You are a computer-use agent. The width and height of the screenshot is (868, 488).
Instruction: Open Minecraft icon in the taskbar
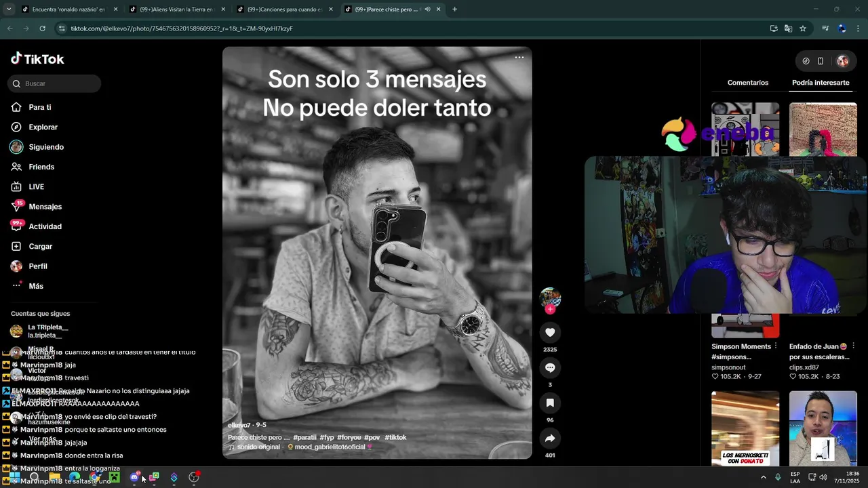click(x=115, y=477)
